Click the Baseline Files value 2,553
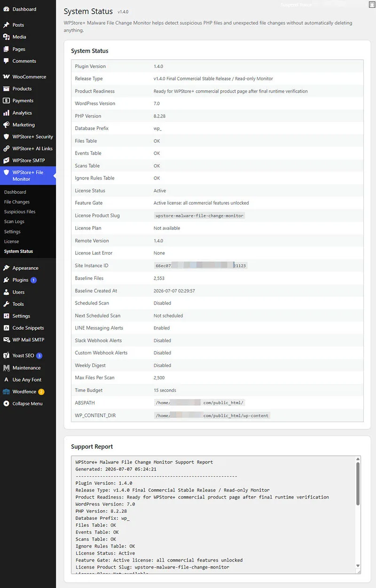The image size is (376, 588). (159, 278)
